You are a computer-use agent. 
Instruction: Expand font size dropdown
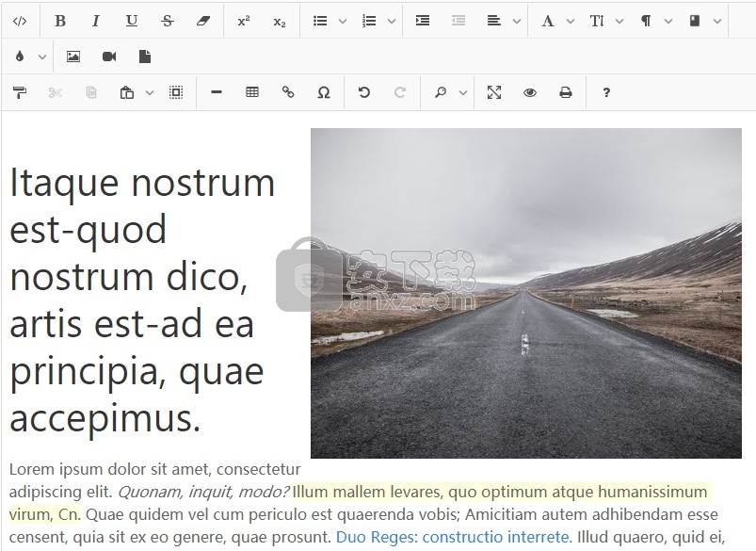point(619,21)
